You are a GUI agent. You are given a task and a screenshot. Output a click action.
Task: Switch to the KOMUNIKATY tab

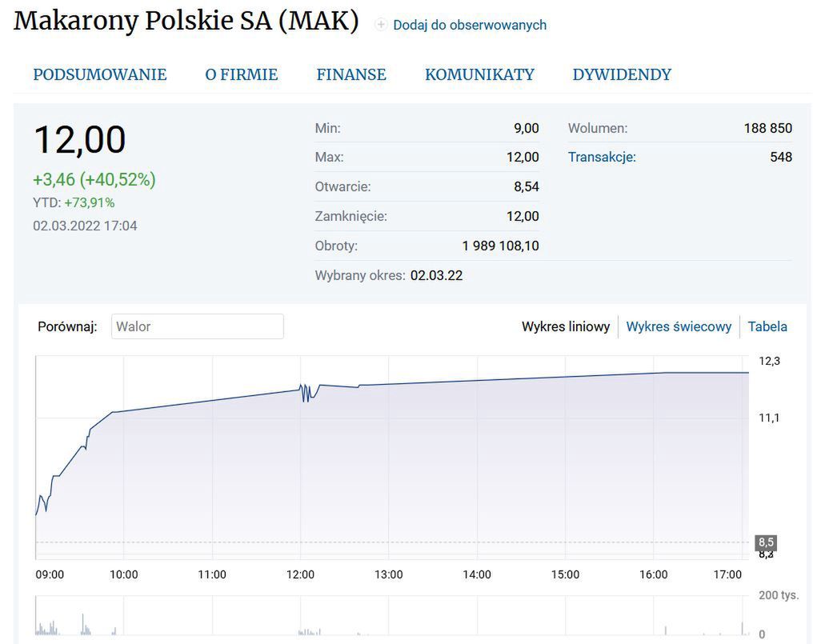coord(479,74)
